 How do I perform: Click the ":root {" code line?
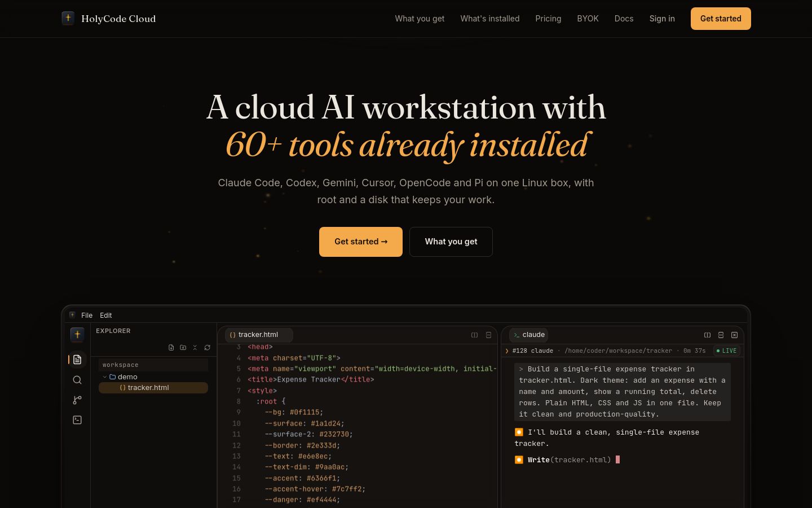(x=271, y=401)
